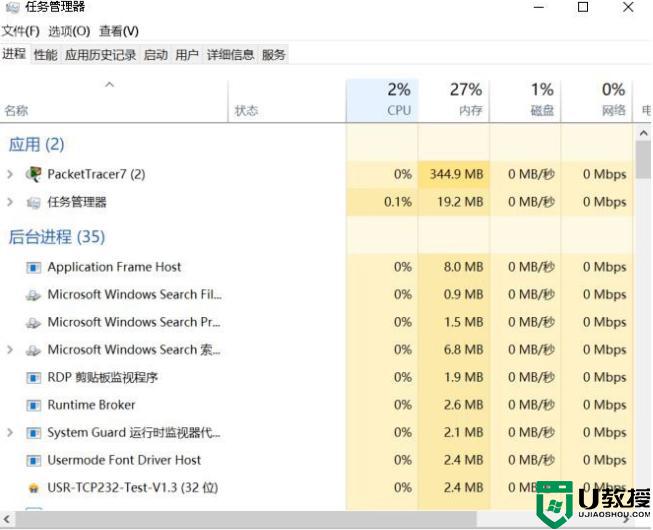Maximize the Task Manager window
This screenshot has height=530, width=653.
coord(583,7)
